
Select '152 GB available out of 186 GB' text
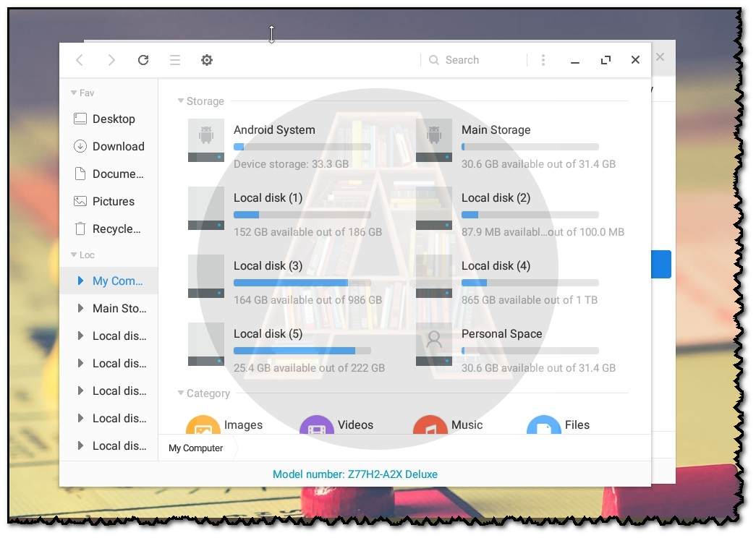click(x=307, y=232)
